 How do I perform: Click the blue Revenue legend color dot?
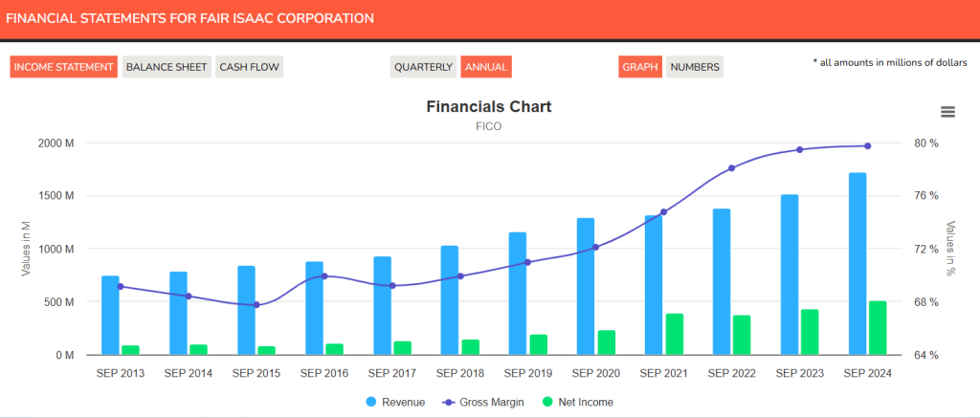[x=372, y=402]
